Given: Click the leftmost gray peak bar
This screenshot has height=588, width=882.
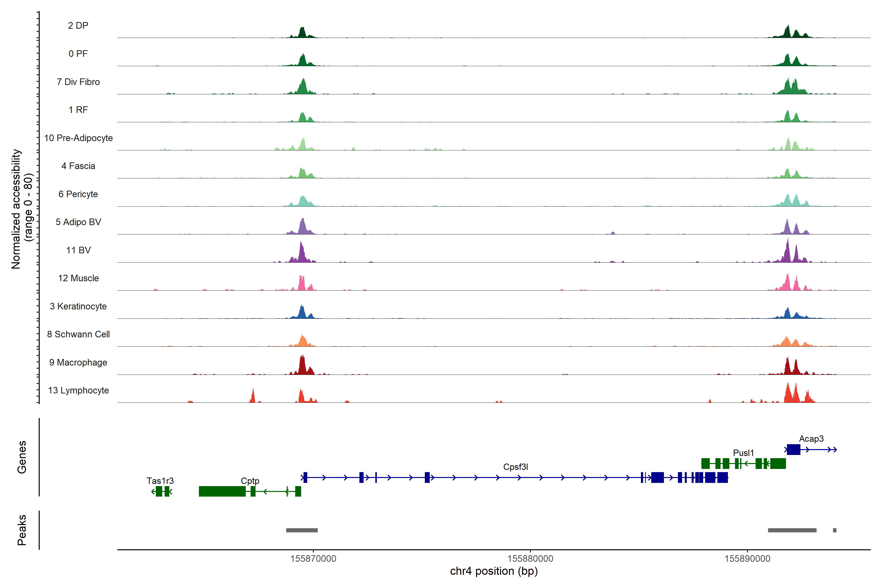Looking at the screenshot, I should click(x=302, y=530).
